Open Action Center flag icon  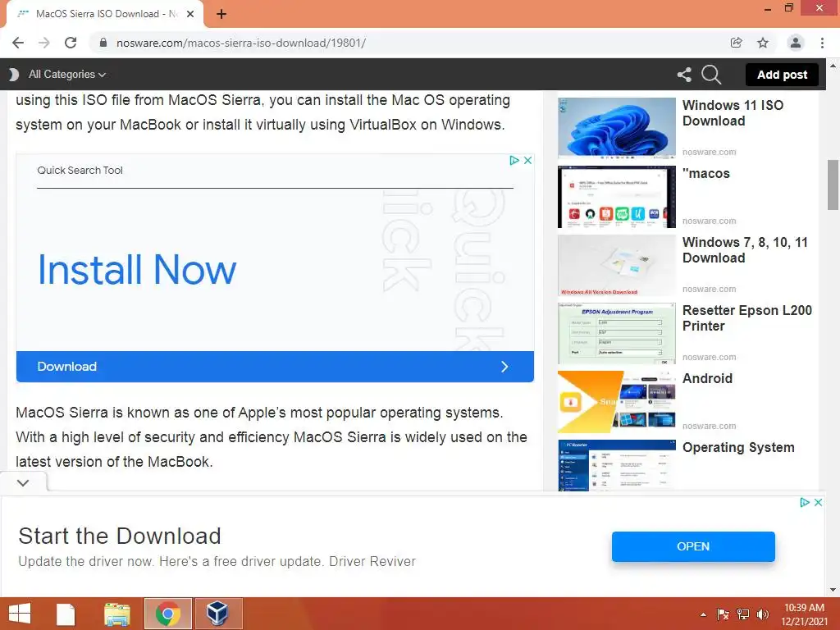[x=723, y=614]
